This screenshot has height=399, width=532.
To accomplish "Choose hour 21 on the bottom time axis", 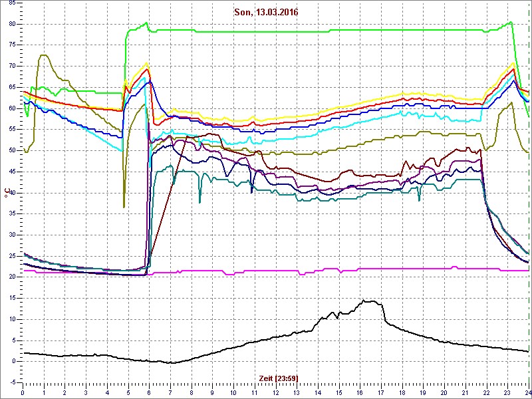I will click(x=465, y=393).
